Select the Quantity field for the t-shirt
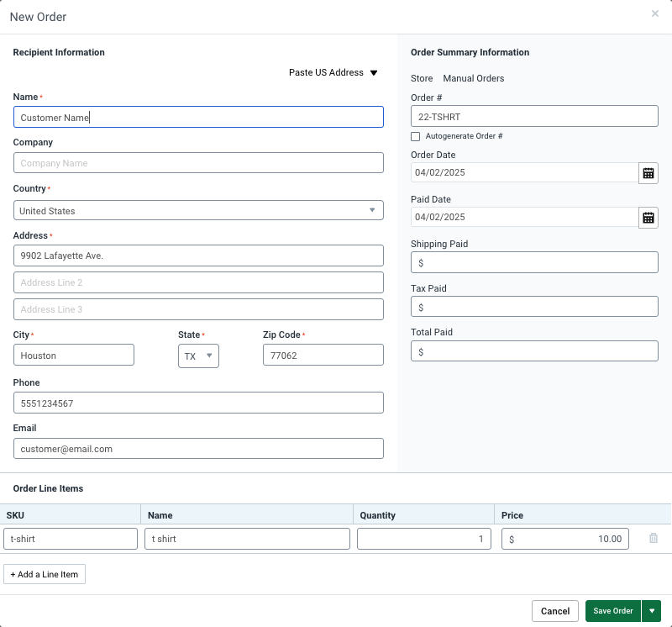 click(423, 538)
